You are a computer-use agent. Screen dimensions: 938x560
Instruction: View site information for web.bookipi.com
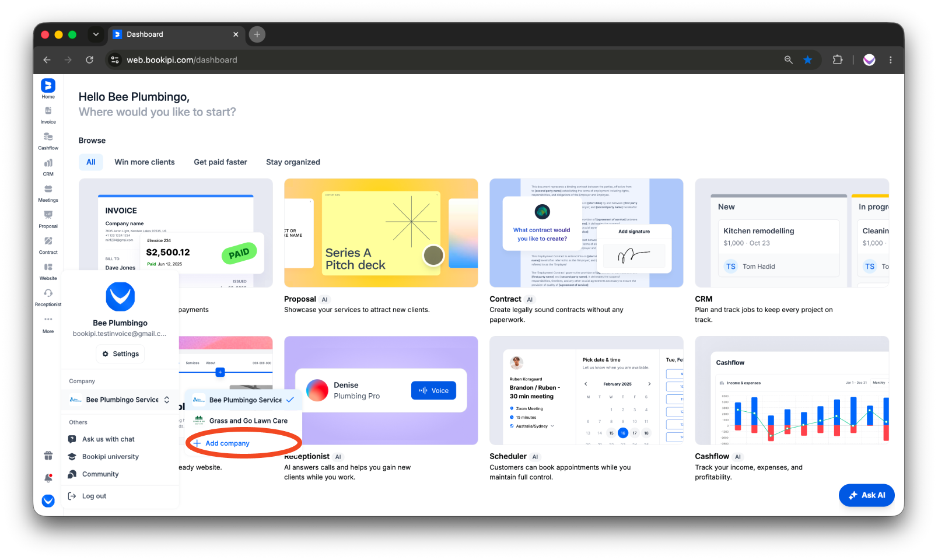[x=115, y=60]
